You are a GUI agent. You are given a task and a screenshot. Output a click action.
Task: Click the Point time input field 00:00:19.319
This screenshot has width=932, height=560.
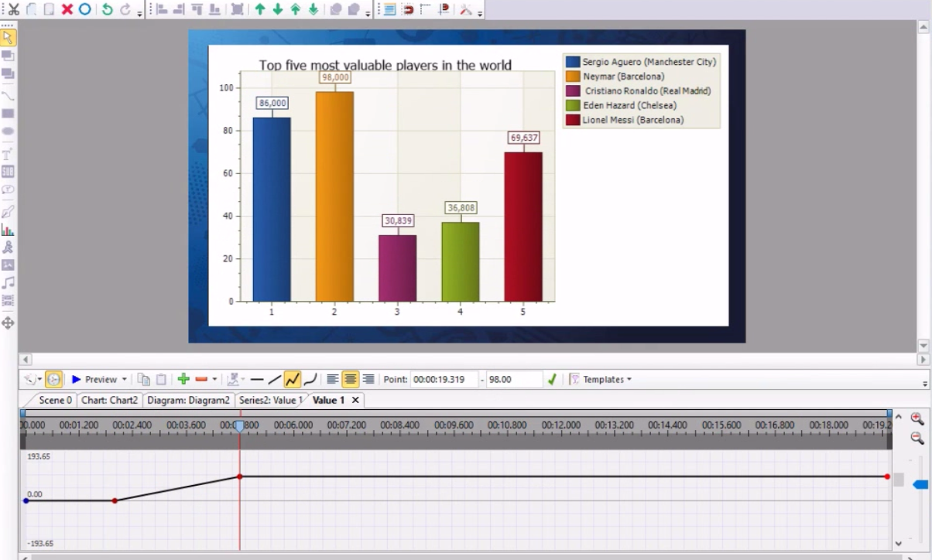444,379
